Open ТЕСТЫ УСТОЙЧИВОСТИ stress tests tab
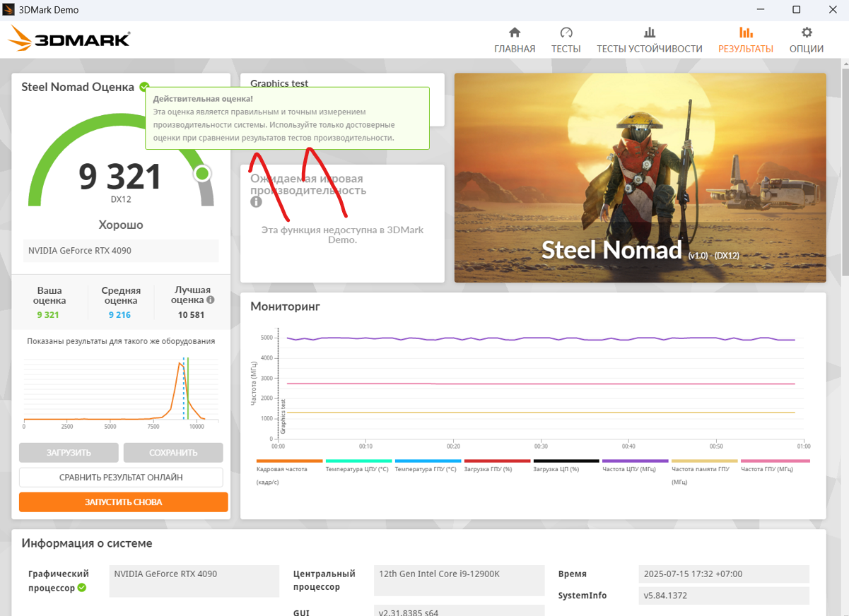 650,40
